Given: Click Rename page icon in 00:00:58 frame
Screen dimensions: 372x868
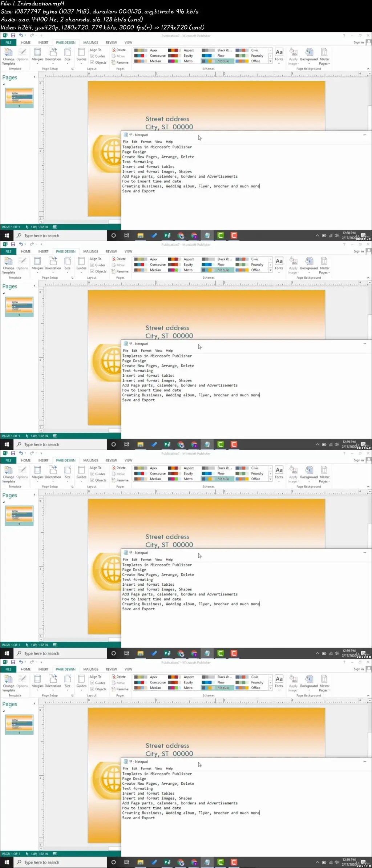Looking at the screenshot, I should click(x=114, y=480).
